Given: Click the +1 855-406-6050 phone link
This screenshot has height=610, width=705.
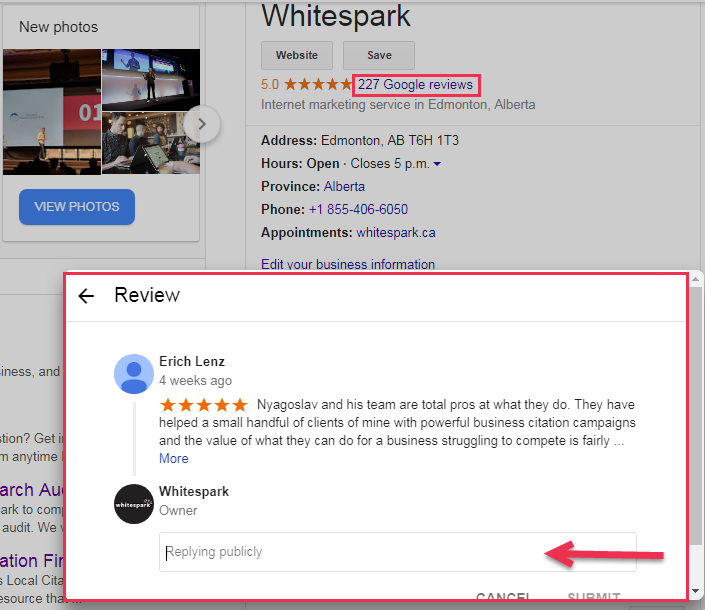Looking at the screenshot, I should pyautogui.click(x=358, y=209).
